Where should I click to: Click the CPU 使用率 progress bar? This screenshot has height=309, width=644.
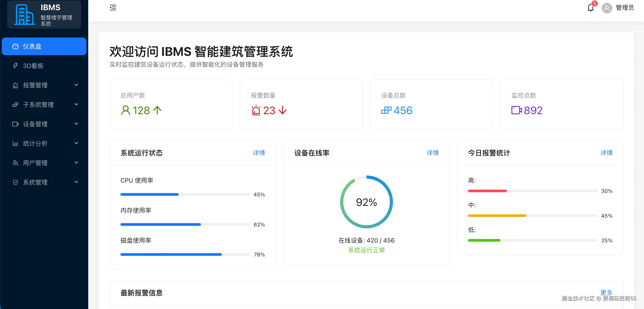pyautogui.click(x=185, y=194)
